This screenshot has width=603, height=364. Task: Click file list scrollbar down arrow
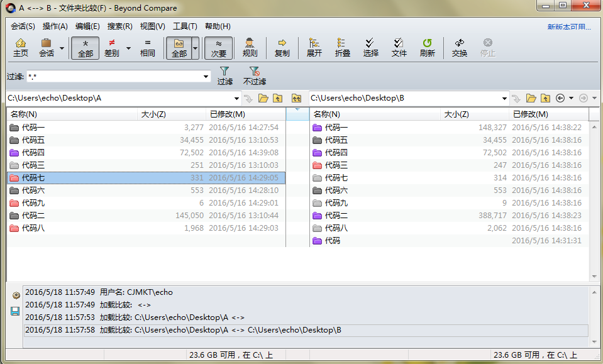595,277
